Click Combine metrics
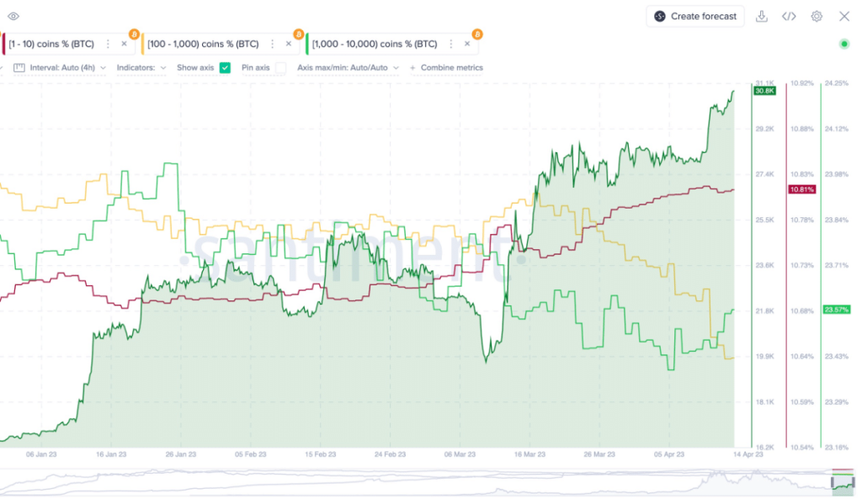This screenshot has width=862, height=504. [x=447, y=67]
